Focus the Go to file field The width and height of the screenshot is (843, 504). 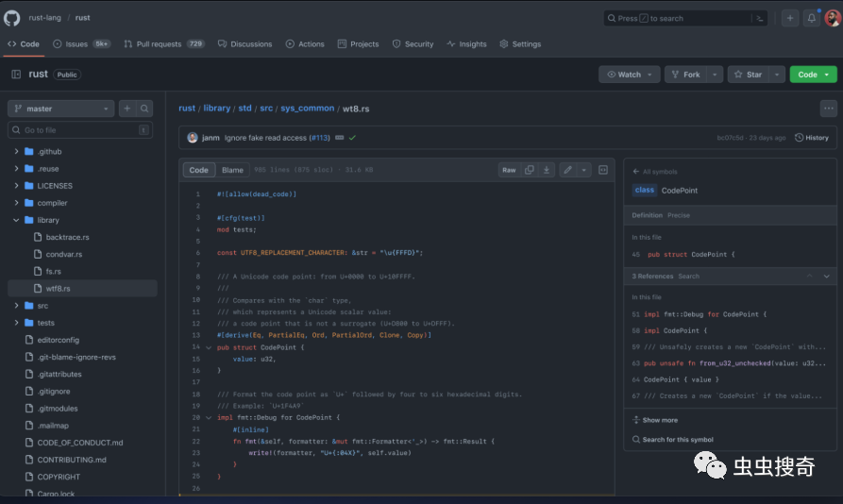pos(80,130)
